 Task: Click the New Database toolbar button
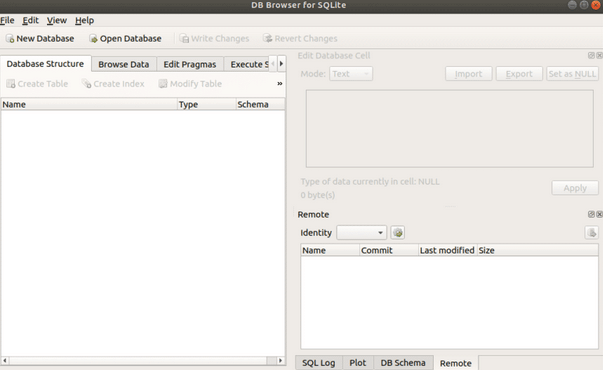40,38
